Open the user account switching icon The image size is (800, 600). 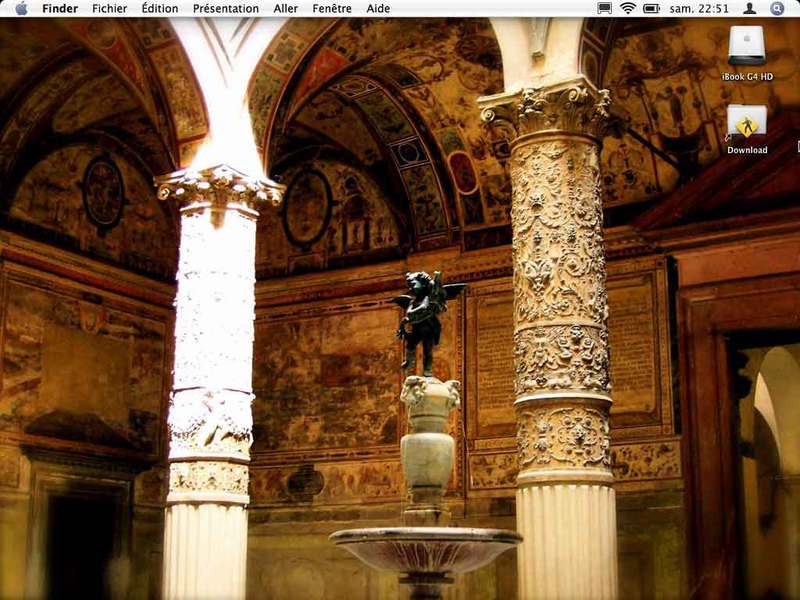tap(749, 8)
